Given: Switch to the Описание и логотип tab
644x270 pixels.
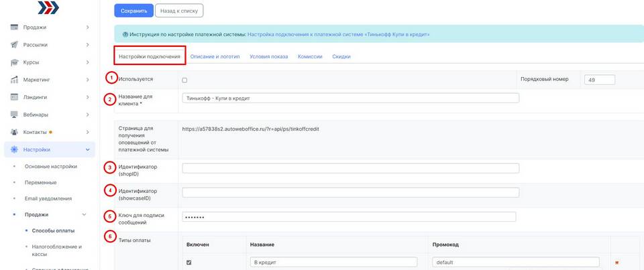Looking at the screenshot, I should pyautogui.click(x=215, y=57).
